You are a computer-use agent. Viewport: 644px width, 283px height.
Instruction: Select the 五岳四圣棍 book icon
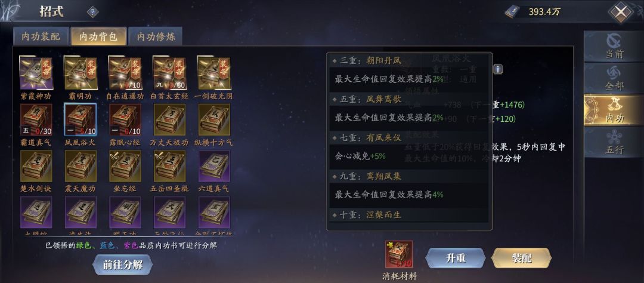click(x=169, y=166)
